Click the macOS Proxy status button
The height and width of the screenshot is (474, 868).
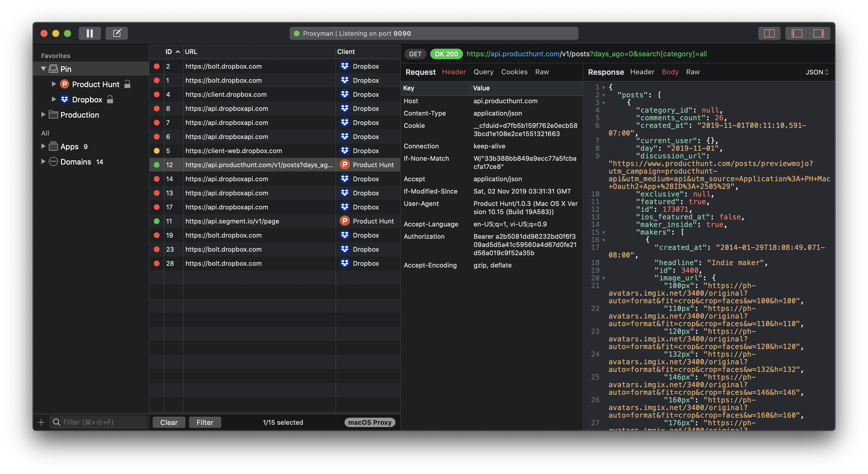point(371,422)
